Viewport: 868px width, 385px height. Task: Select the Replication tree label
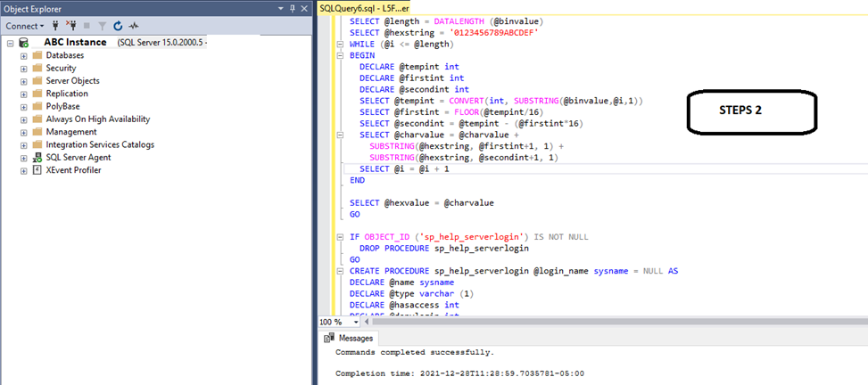pyautogui.click(x=67, y=94)
